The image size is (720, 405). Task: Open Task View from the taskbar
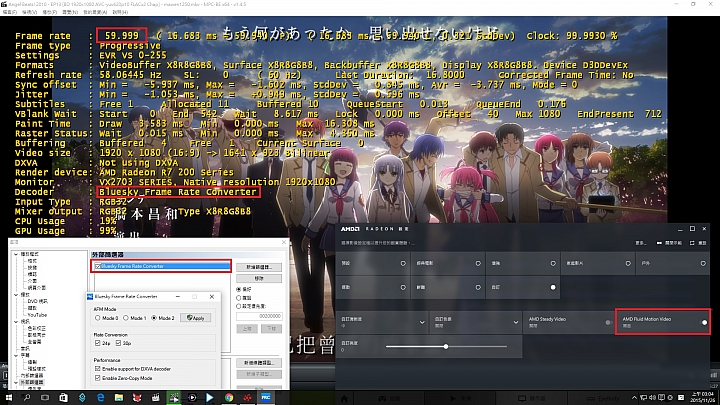(45, 398)
